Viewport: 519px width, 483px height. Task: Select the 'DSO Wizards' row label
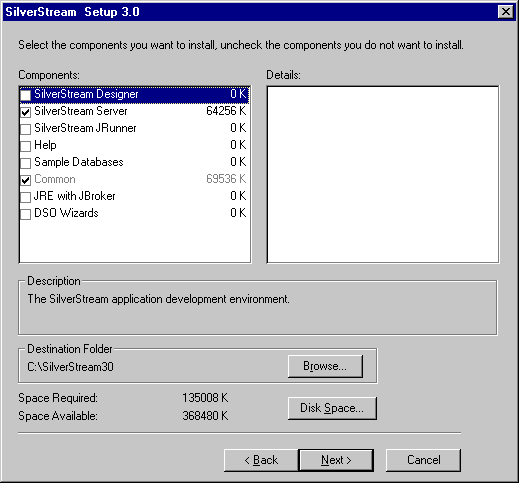click(66, 213)
